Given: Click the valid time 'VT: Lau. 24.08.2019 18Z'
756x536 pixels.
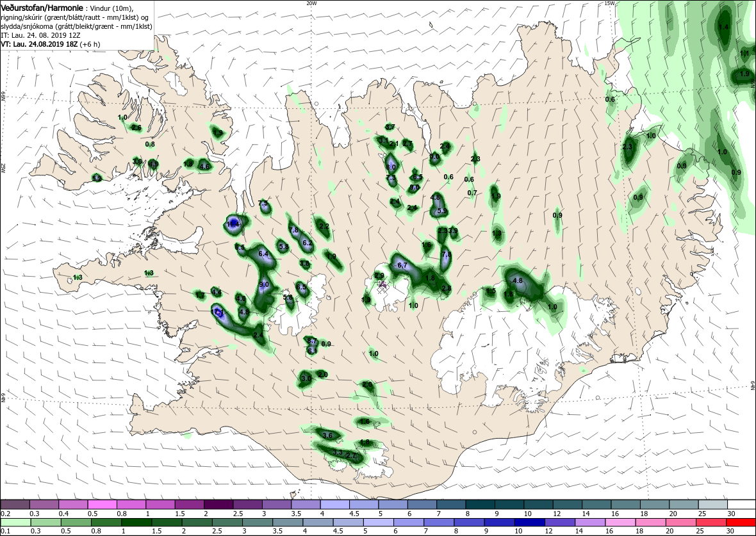Looking at the screenshot, I should 38,44.
